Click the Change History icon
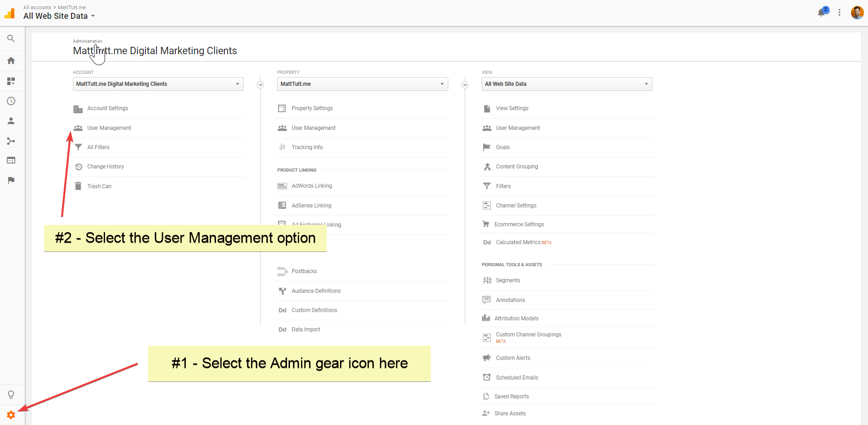 (x=78, y=167)
